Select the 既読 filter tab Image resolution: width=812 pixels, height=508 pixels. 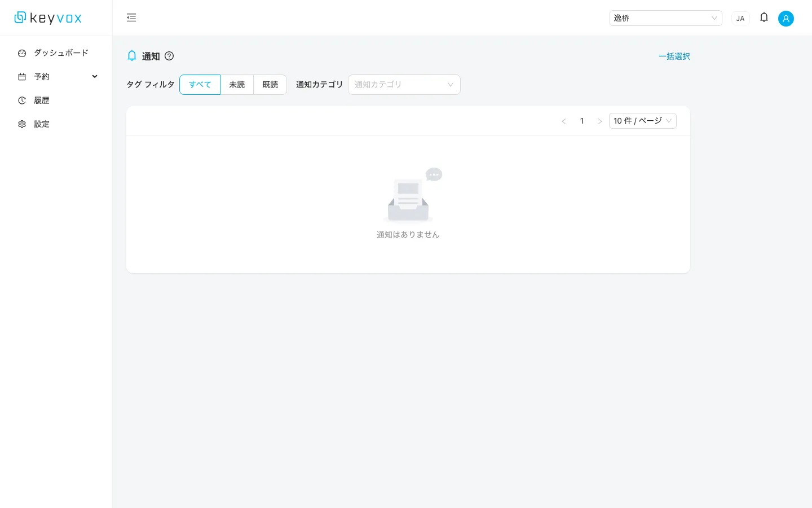(270, 84)
